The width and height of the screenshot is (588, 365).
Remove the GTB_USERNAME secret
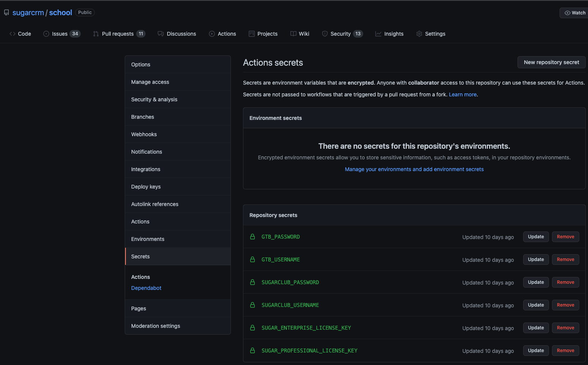click(565, 260)
